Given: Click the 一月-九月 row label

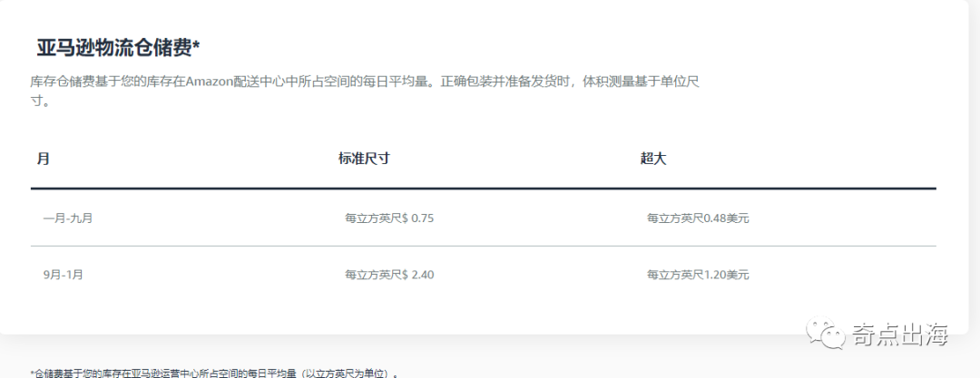Looking at the screenshot, I should (68, 218).
